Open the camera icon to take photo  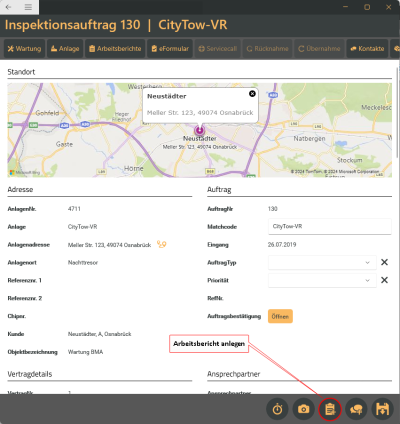(x=303, y=409)
